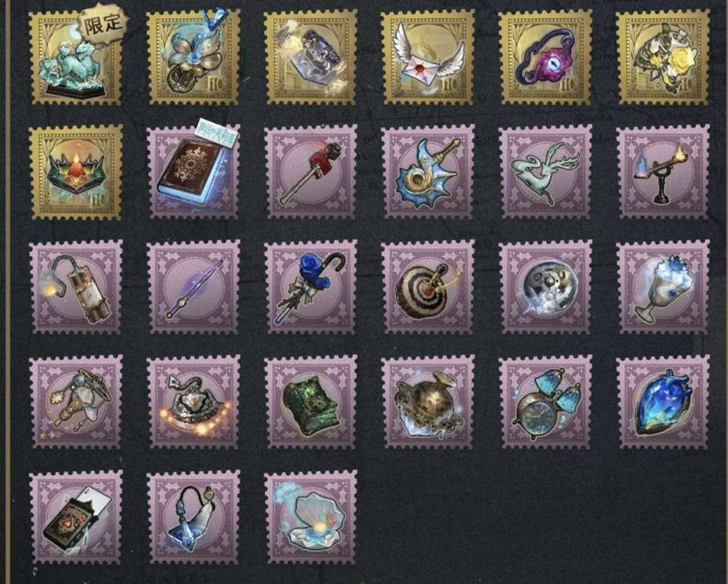Select the yellow roses bouquet stamp

[663, 57]
